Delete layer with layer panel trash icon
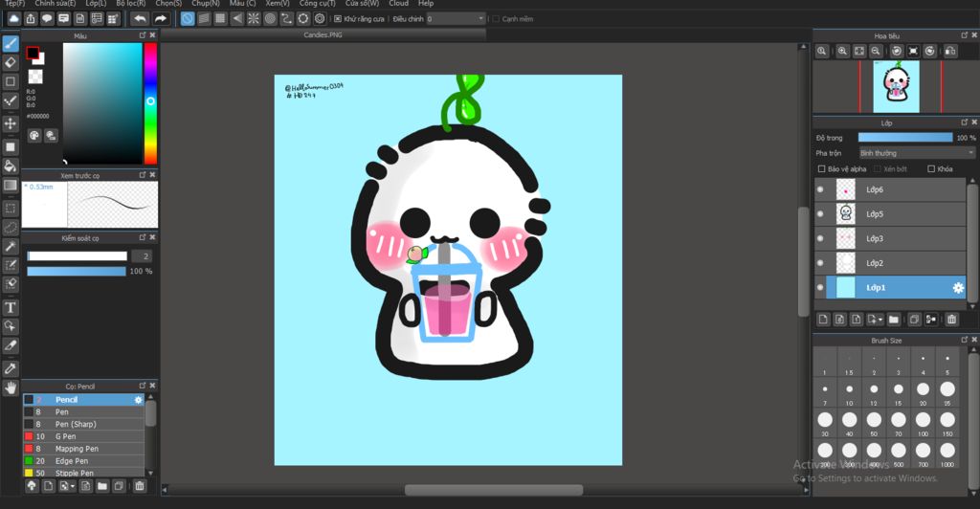Screen dimensions: 980x509 (x=951, y=320)
